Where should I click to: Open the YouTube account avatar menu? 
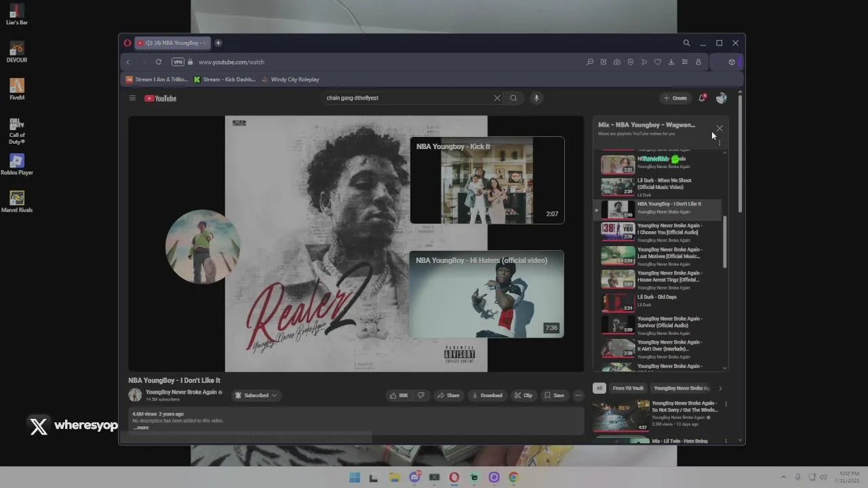pos(721,98)
